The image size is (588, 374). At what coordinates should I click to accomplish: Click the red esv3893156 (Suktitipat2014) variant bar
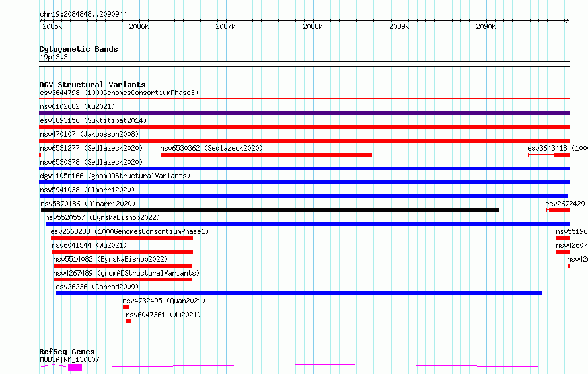click(304, 127)
